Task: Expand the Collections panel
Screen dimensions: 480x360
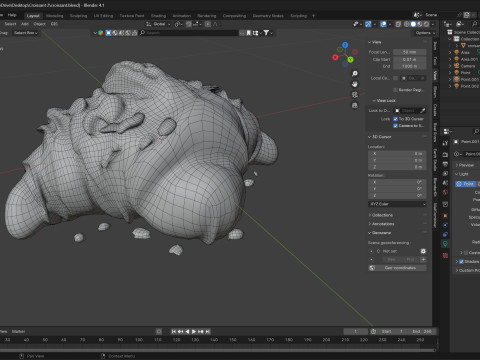Action: 370,215
